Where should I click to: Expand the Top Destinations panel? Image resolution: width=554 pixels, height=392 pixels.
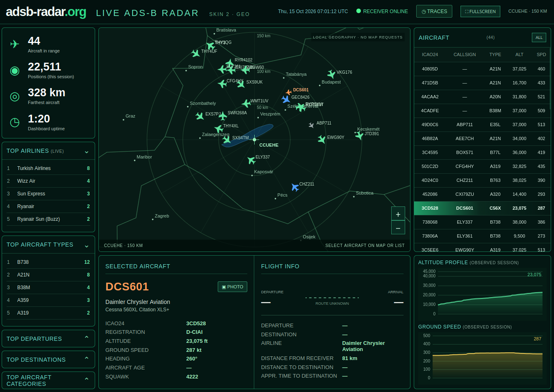coord(87,359)
